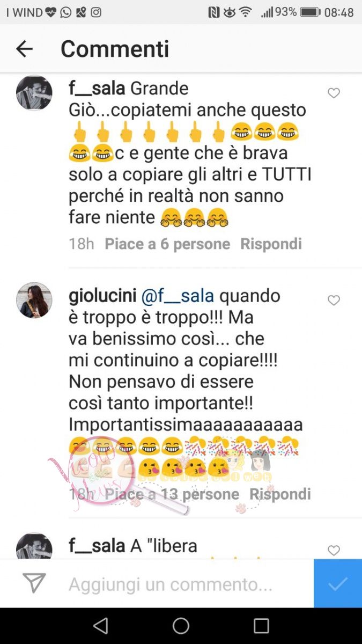Open gioLucini's avatar photo

click(34, 300)
